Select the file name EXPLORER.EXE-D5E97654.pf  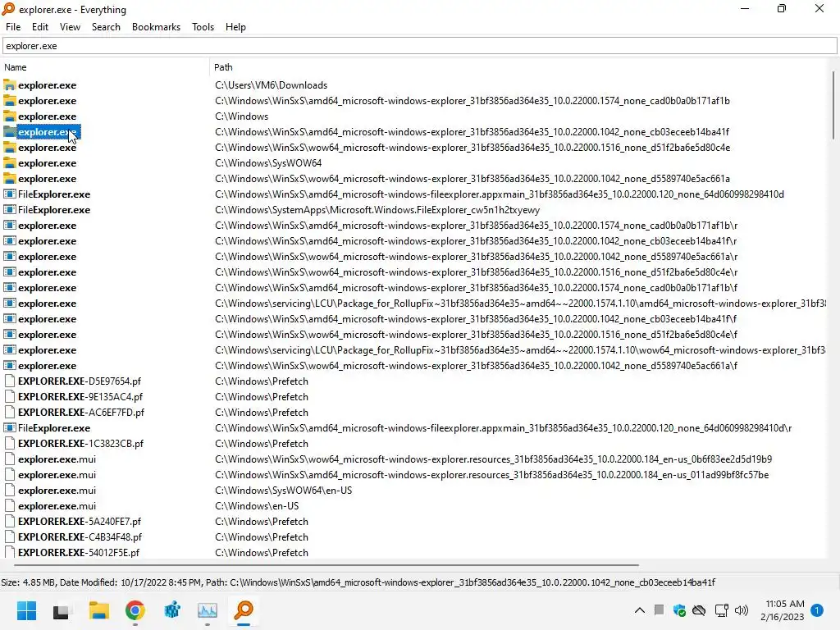pyautogui.click(x=80, y=381)
